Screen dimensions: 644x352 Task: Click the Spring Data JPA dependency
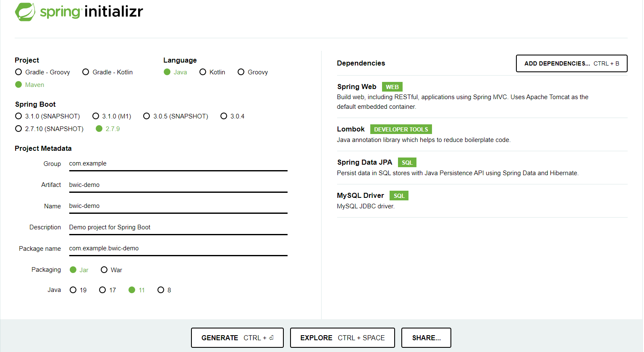(x=482, y=168)
